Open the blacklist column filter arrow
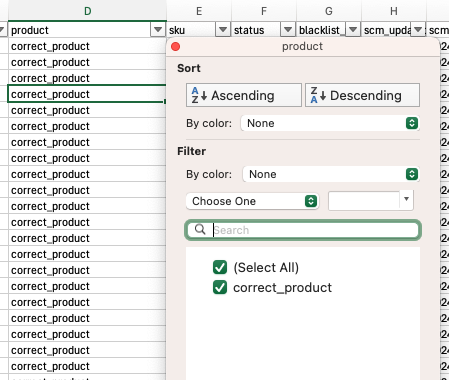Viewport: 449px width, 380px height. (x=353, y=30)
